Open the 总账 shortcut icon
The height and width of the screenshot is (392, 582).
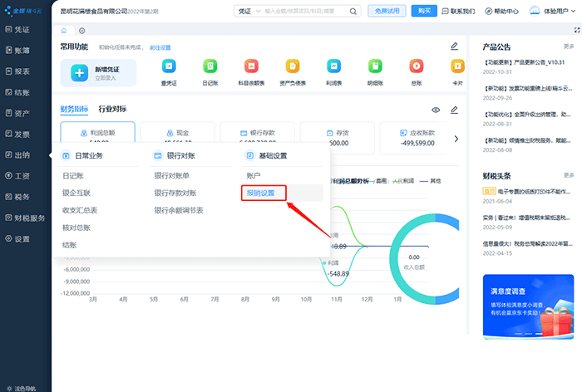pyautogui.click(x=417, y=66)
